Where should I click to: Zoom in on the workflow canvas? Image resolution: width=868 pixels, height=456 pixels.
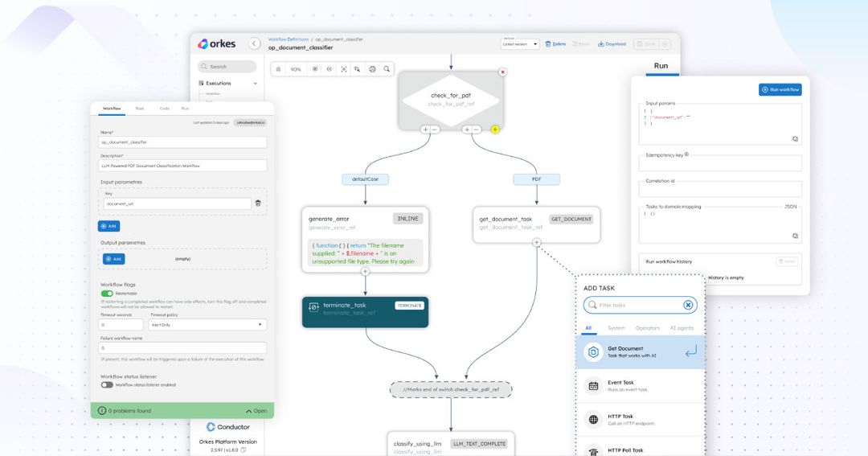315,69
